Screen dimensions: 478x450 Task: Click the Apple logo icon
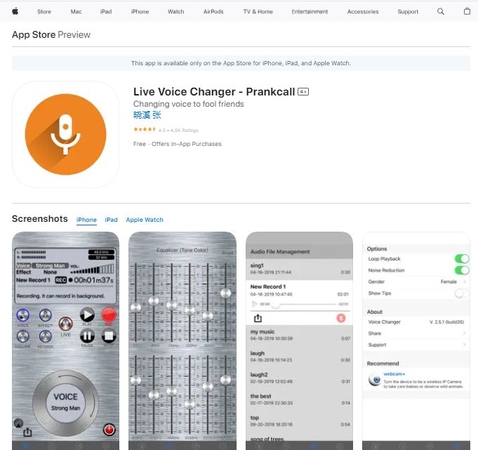[x=15, y=11]
